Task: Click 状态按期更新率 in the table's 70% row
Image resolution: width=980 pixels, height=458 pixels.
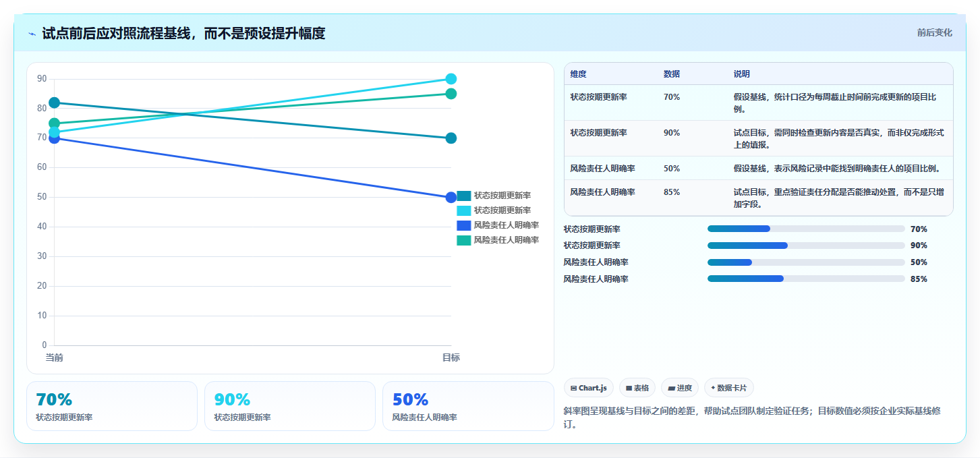Action: coord(599,97)
